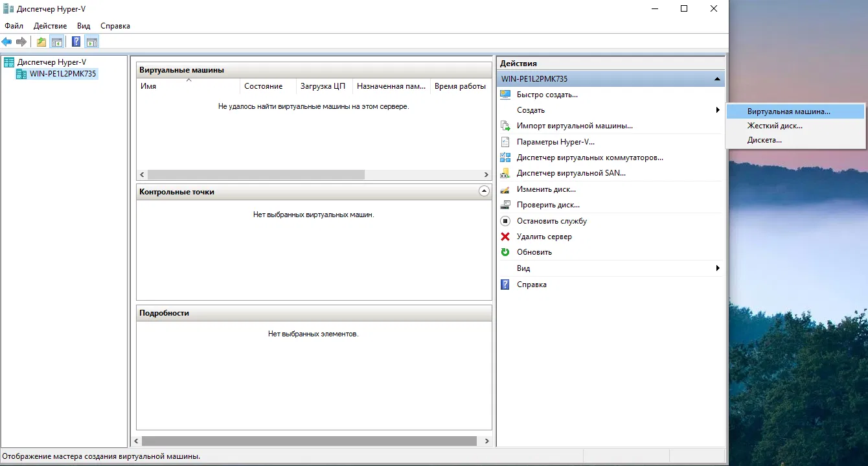The image size is (868, 466).
Task: Click the Диспетчер виртуальной SAN icon
Action: (x=505, y=173)
